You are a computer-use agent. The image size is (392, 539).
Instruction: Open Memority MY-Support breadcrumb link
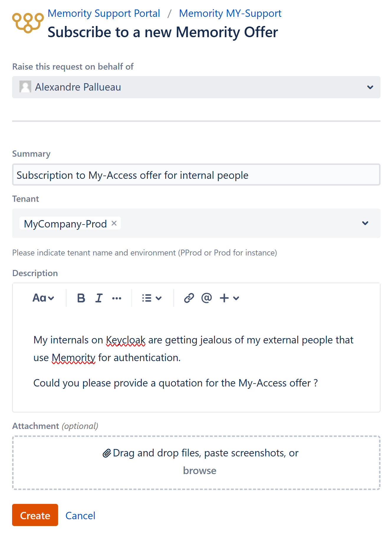coord(230,14)
